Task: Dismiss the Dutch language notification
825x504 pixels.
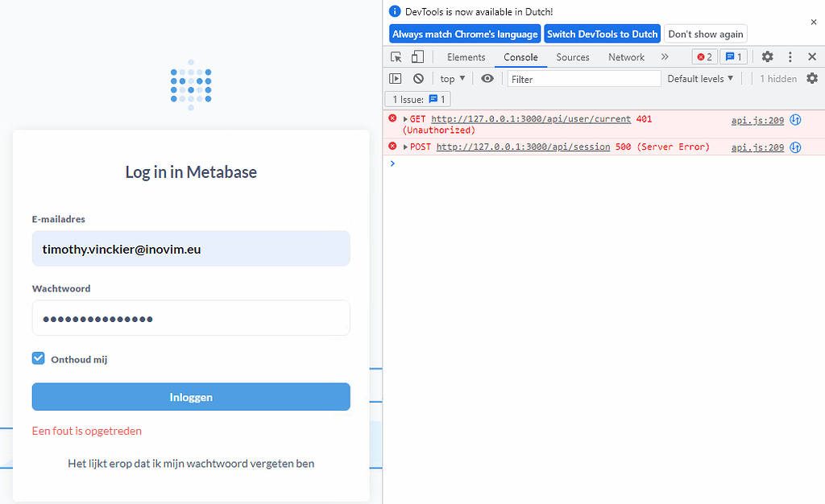Action: pyautogui.click(x=814, y=22)
